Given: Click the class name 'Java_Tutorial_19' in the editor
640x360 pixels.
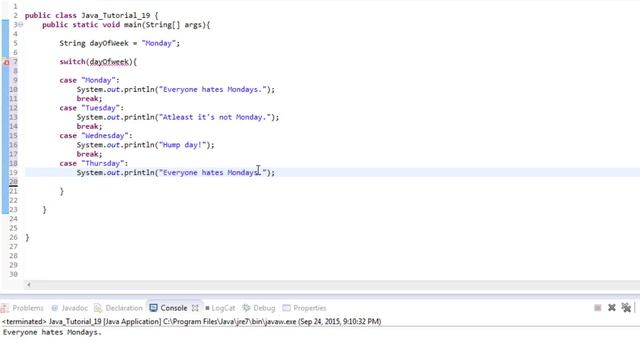Looking at the screenshot, I should pos(116,15).
